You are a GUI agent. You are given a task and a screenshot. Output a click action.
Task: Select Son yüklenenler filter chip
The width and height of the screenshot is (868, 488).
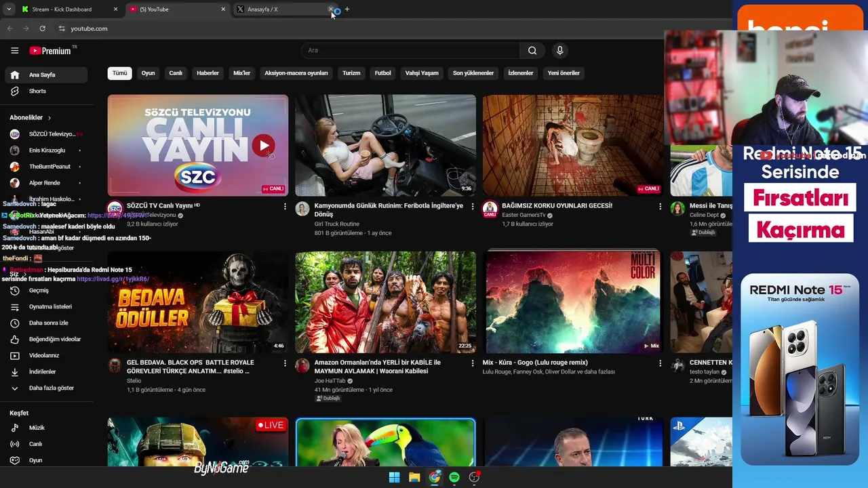tap(473, 73)
